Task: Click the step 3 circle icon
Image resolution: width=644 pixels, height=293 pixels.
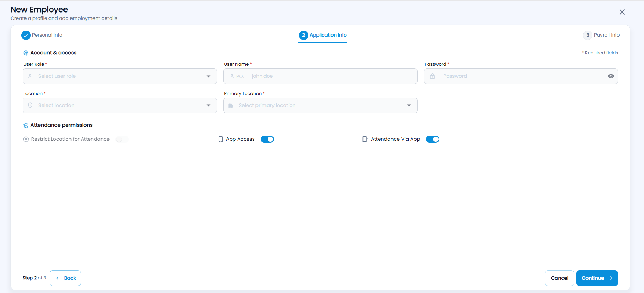Action: point(587,35)
